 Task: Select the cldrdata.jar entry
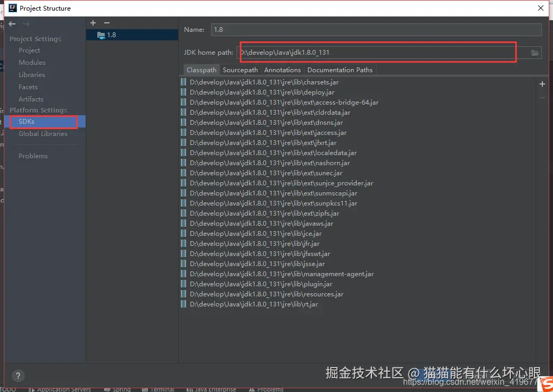coord(270,113)
